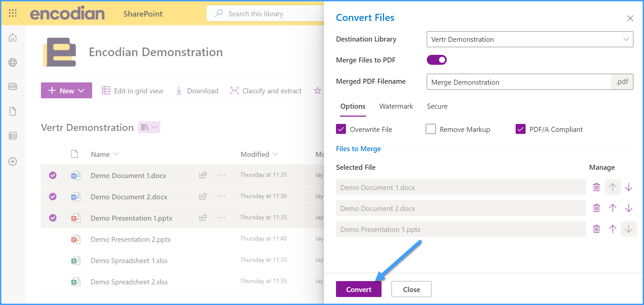Delete Demo Document 1.docx from merge list

coord(596,187)
